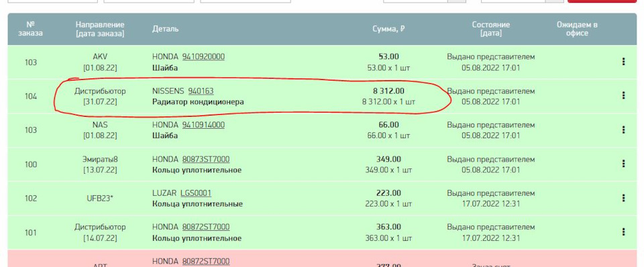Viewport: 644px width, 267px height.
Task: Open part number link 9410914000
Action: pos(204,125)
